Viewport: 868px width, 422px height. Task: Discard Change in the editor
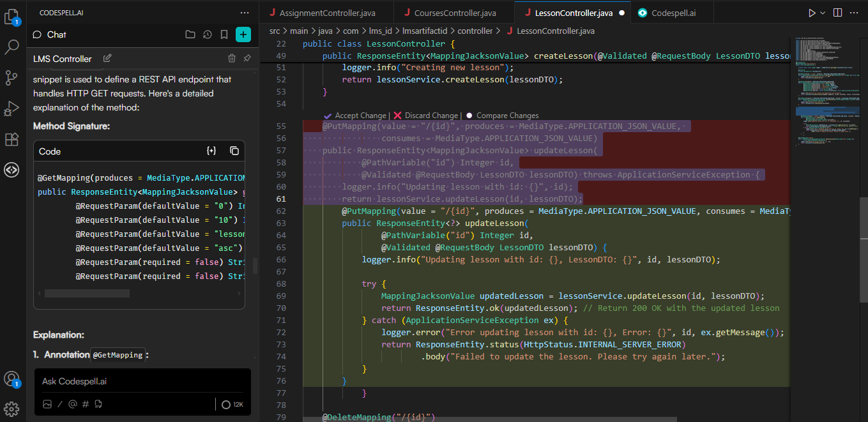(x=426, y=116)
